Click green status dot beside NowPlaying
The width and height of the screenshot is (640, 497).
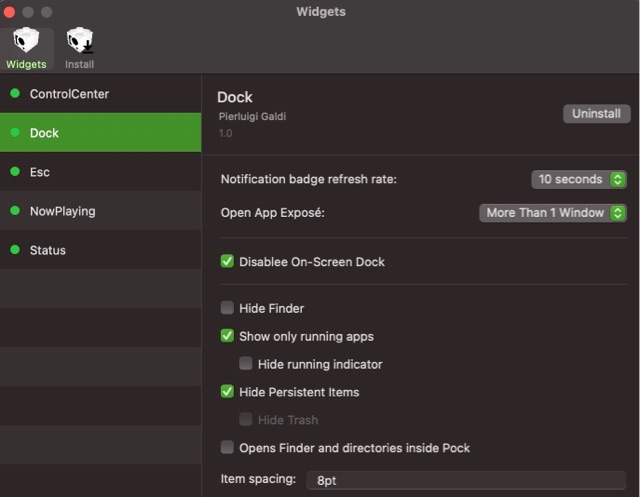click(15, 211)
